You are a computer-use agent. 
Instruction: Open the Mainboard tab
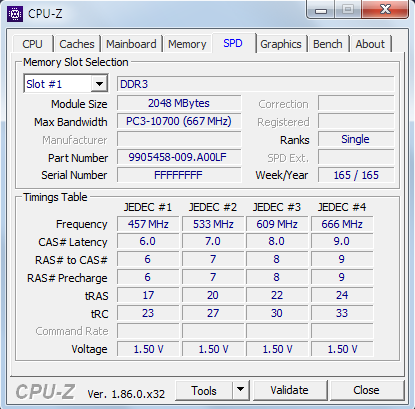(131, 44)
